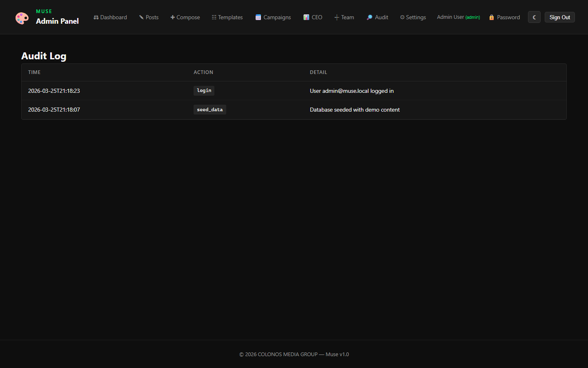This screenshot has height=368, width=588.
Task: Click the TIME column header
Action: pos(34,72)
